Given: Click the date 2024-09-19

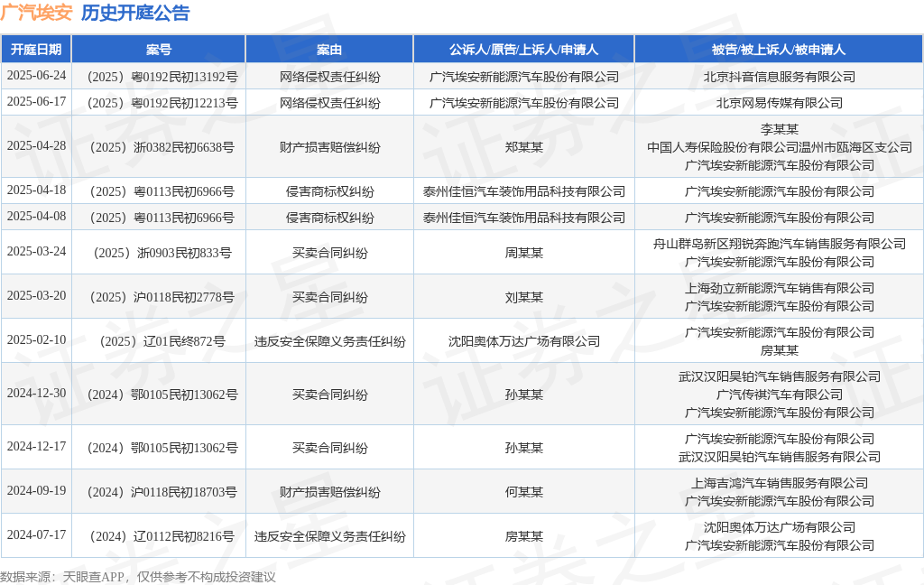Looking at the screenshot, I should coord(36,490).
